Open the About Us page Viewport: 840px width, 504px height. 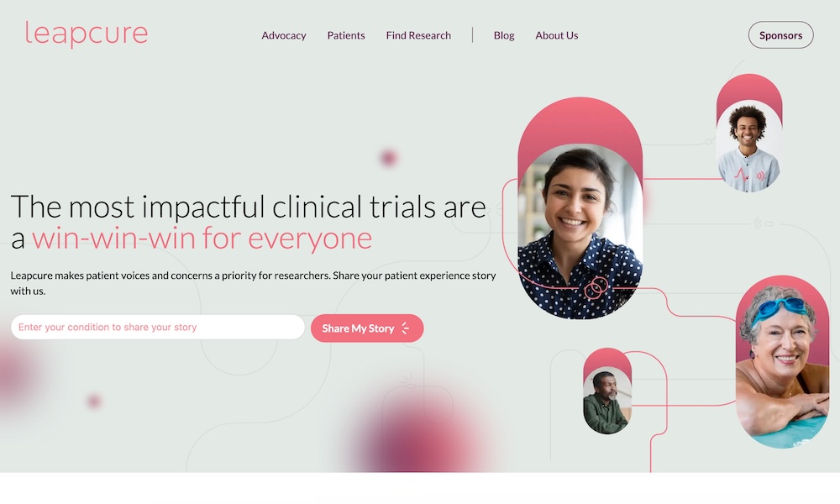click(557, 35)
